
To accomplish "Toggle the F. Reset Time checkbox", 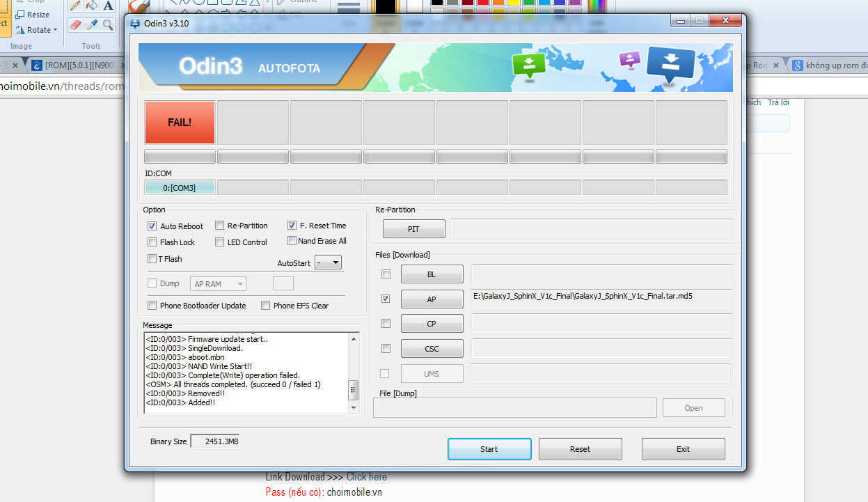I will tap(292, 226).
